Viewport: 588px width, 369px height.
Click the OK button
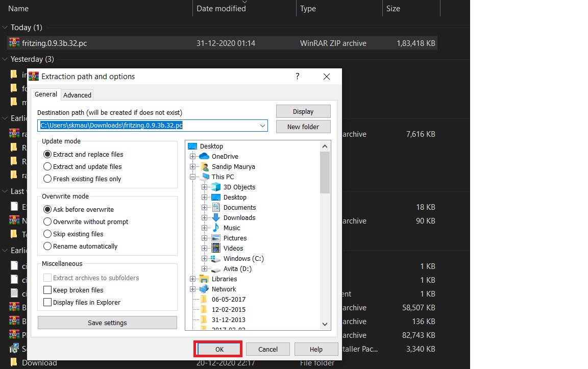(219, 349)
